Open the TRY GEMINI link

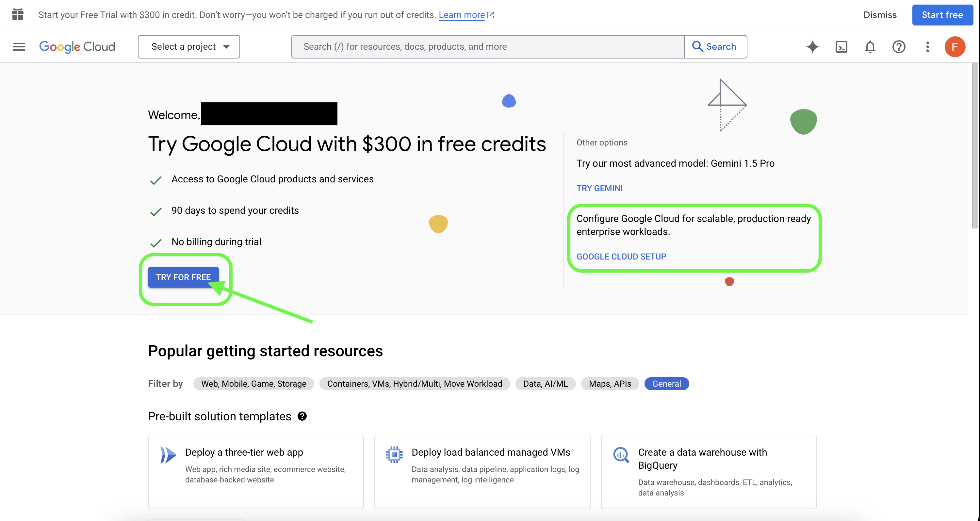click(x=599, y=188)
